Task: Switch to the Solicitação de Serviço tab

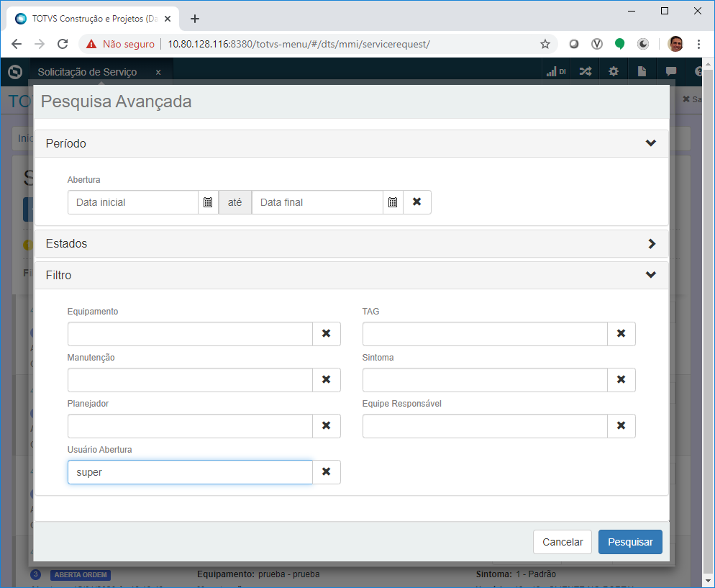Action: 87,72
